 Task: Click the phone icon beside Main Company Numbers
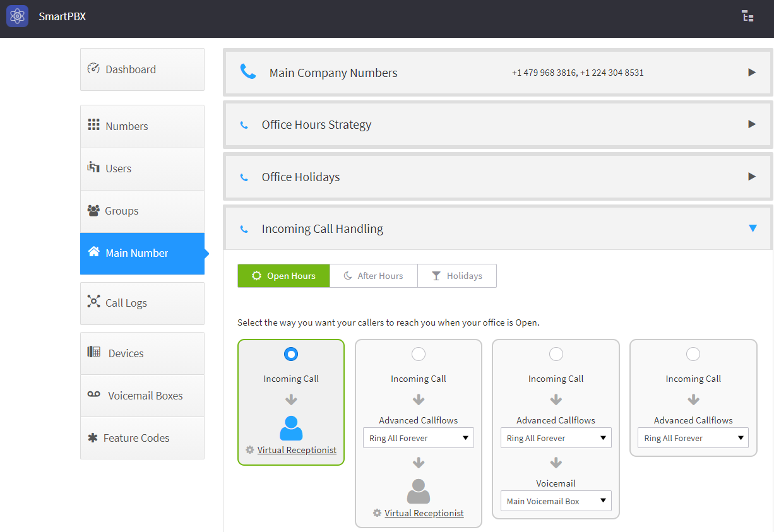click(x=248, y=71)
